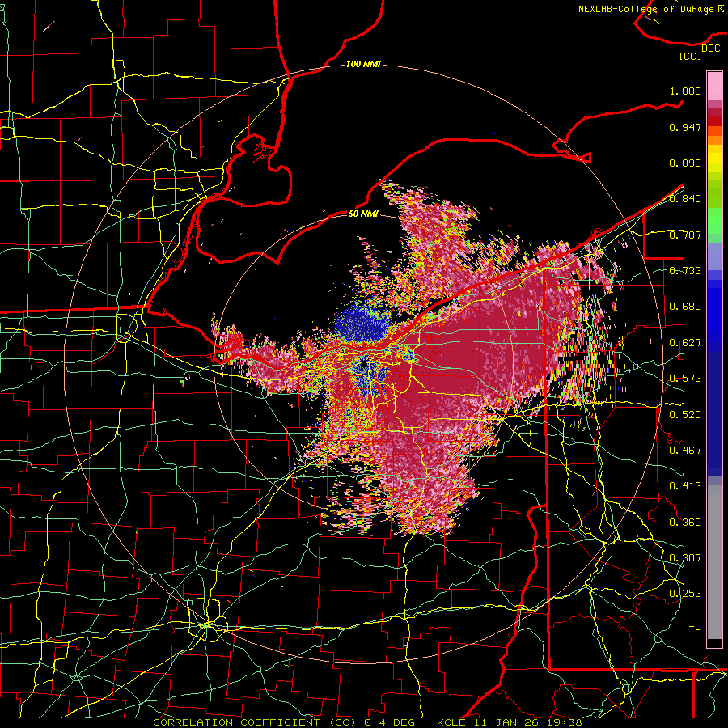The image size is (728, 728).
Task: Select the 0.840 legend value
Action: click(x=685, y=199)
